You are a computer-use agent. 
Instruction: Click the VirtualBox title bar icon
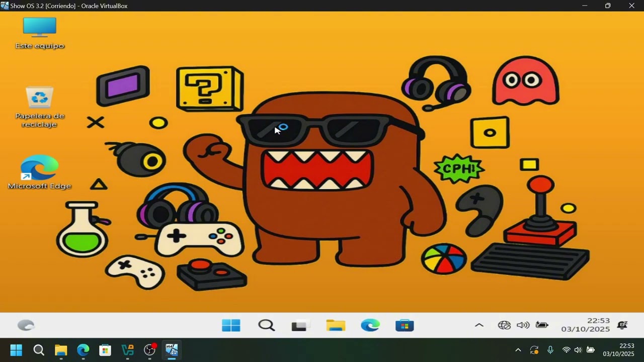click(x=5, y=6)
